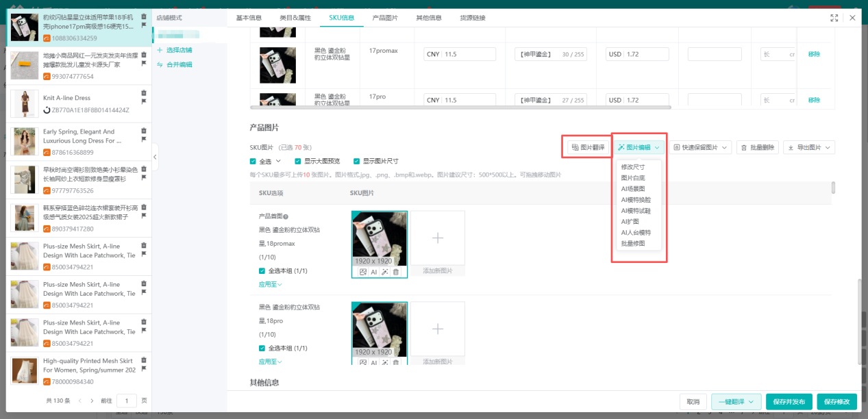
Task: Toggle 显示大图预览 checkbox
Action: [x=298, y=162]
